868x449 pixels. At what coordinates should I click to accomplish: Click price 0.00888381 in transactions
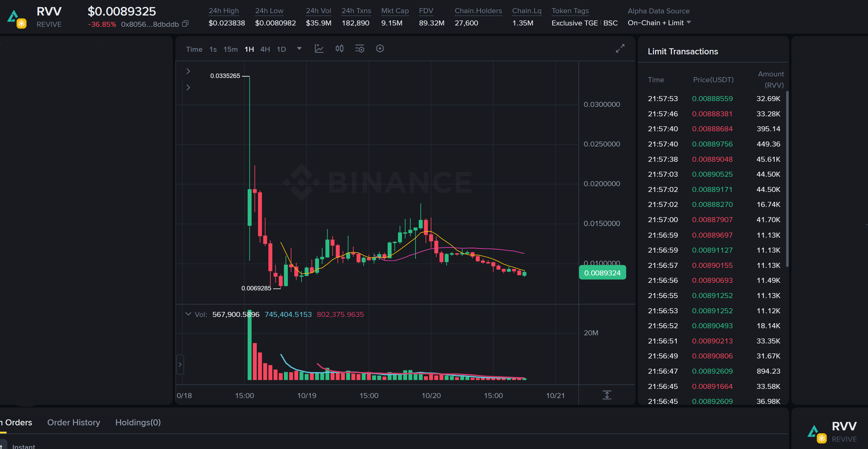[x=712, y=114]
